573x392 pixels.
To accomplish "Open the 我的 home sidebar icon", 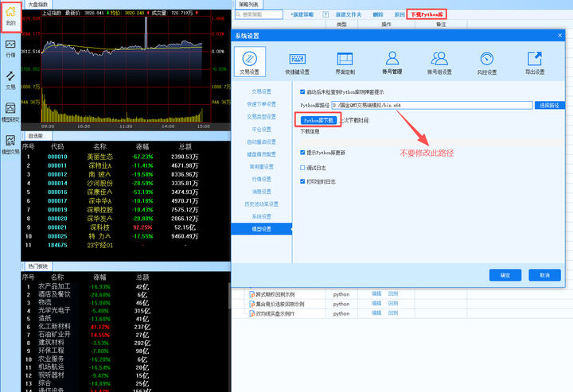I will point(10,17).
